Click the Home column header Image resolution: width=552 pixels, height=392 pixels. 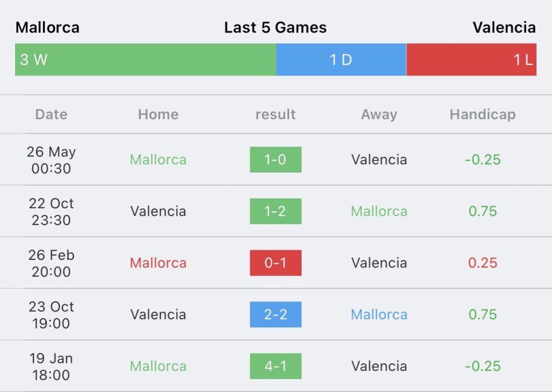coord(158,114)
